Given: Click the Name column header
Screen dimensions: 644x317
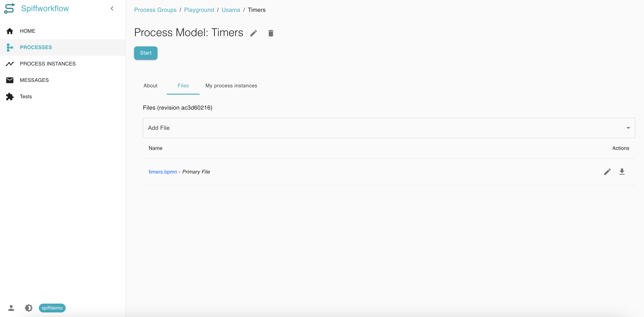Looking at the screenshot, I should click(155, 148).
